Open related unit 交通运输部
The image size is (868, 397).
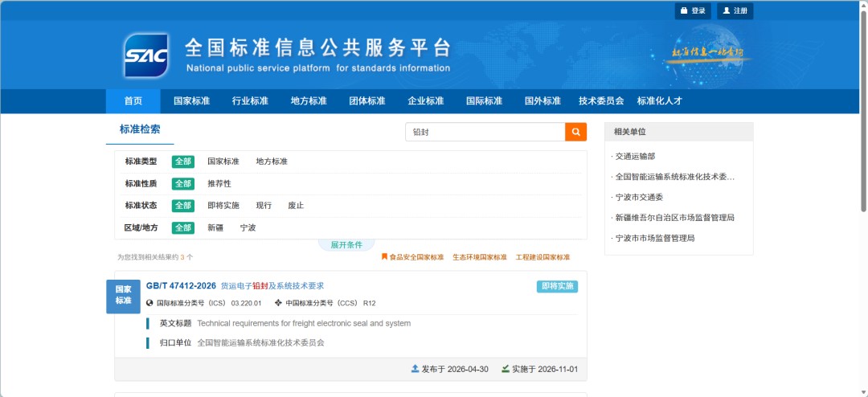[x=636, y=157]
